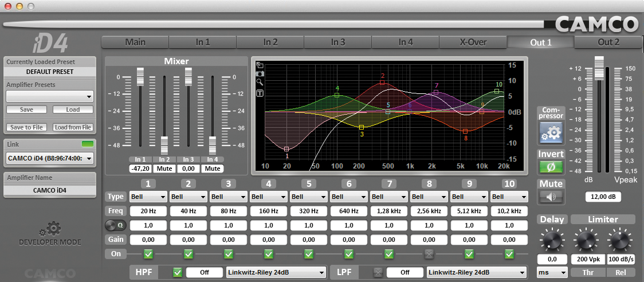Toggle the HPF enable checkbox
Screen dimensions: 644x282
pos(178,272)
